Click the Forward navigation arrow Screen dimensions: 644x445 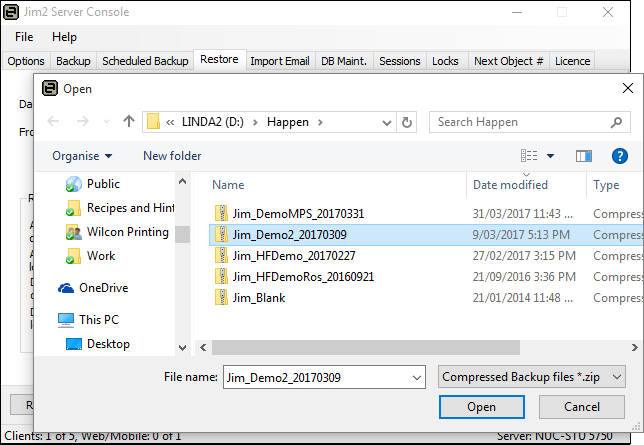point(83,121)
